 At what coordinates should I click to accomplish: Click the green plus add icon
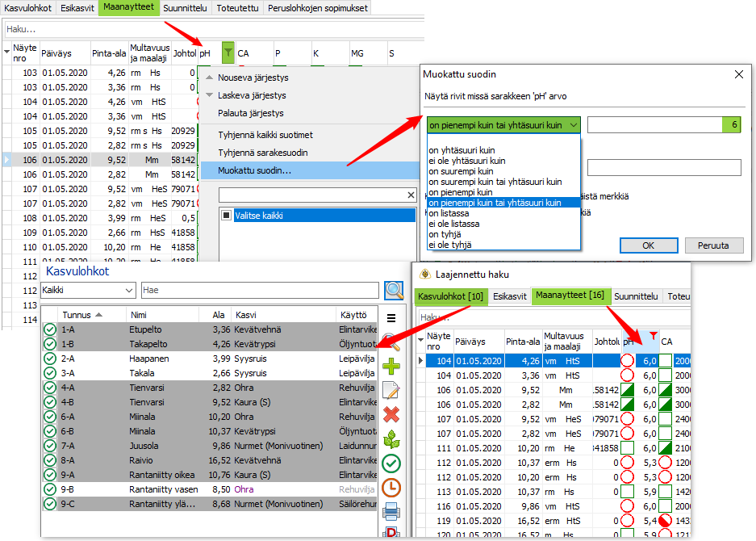click(x=391, y=367)
